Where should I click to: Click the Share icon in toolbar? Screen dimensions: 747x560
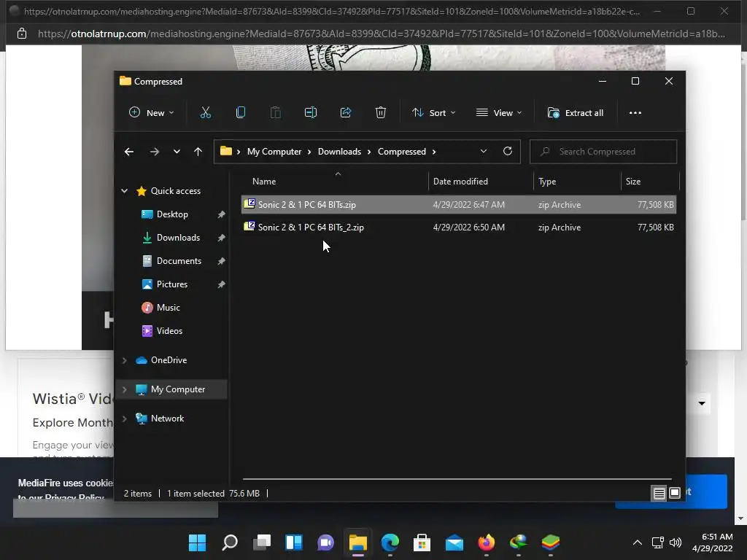click(x=345, y=113)
